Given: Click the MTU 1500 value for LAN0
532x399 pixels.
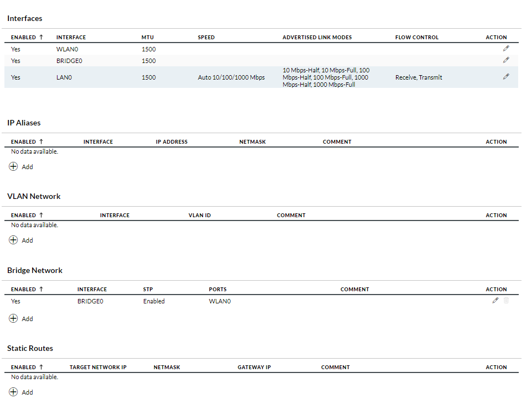Looking at the screenshot, I should click(149, 77).
